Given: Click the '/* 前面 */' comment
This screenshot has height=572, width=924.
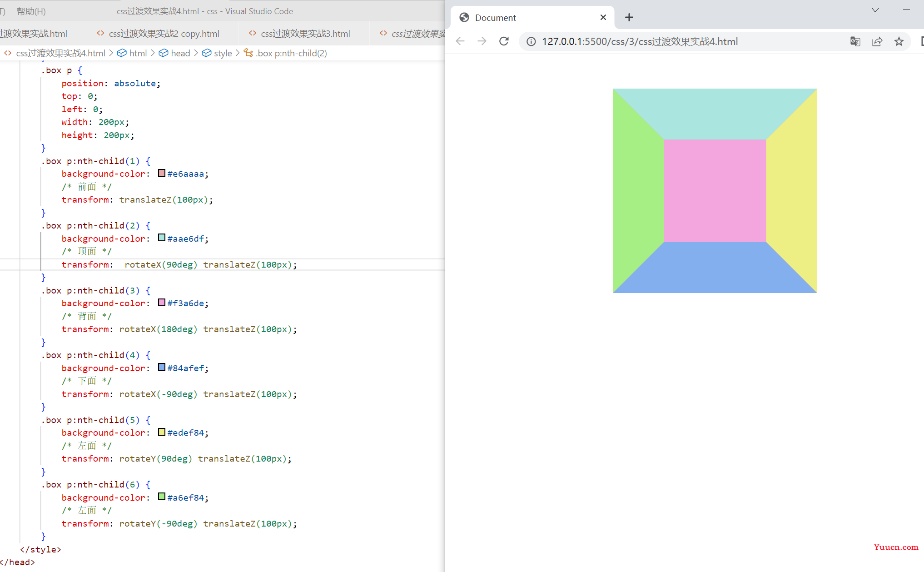Looking at the screenshot, I should [x=86, y=187].
